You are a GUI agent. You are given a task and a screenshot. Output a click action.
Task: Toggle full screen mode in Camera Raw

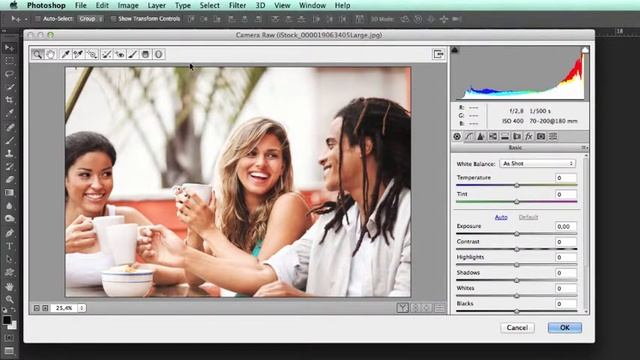pyautogui.click(x=438, y=54)
